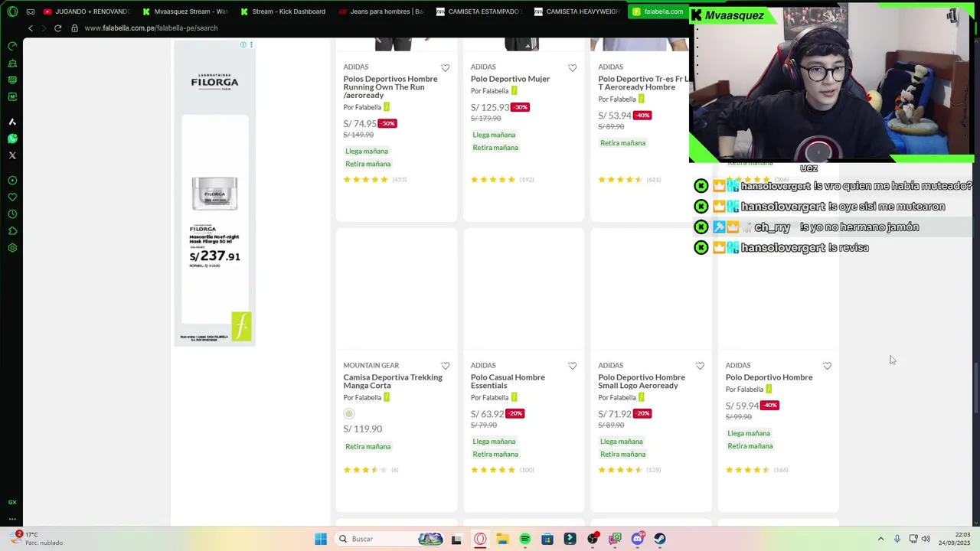Click the padlock site info icon
This screenshot has height=551, width=980.
tap(74, 28)
